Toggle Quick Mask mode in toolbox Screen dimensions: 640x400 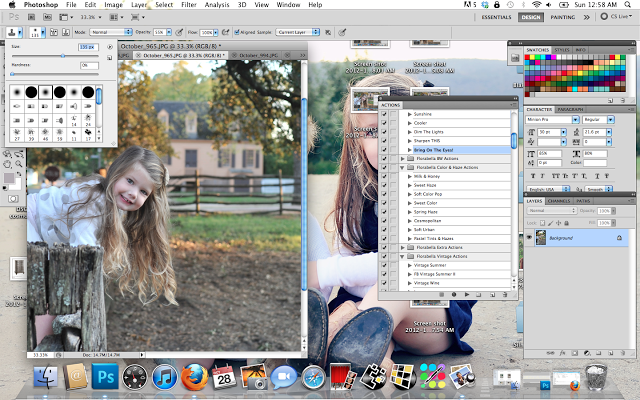coord(13,199)
